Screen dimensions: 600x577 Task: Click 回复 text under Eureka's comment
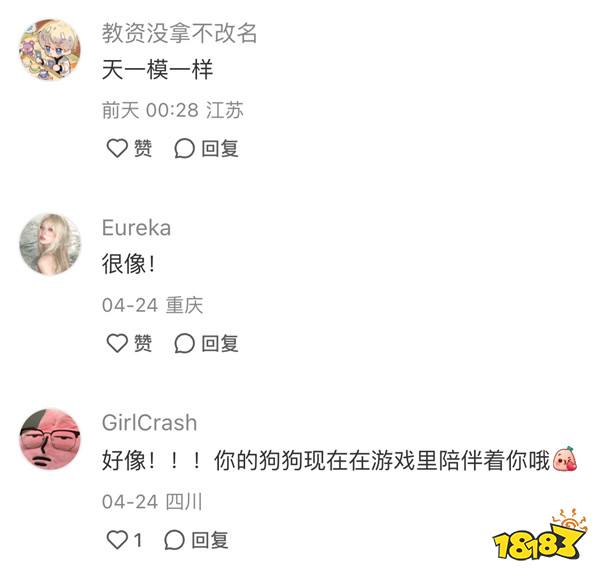(220, 343)
